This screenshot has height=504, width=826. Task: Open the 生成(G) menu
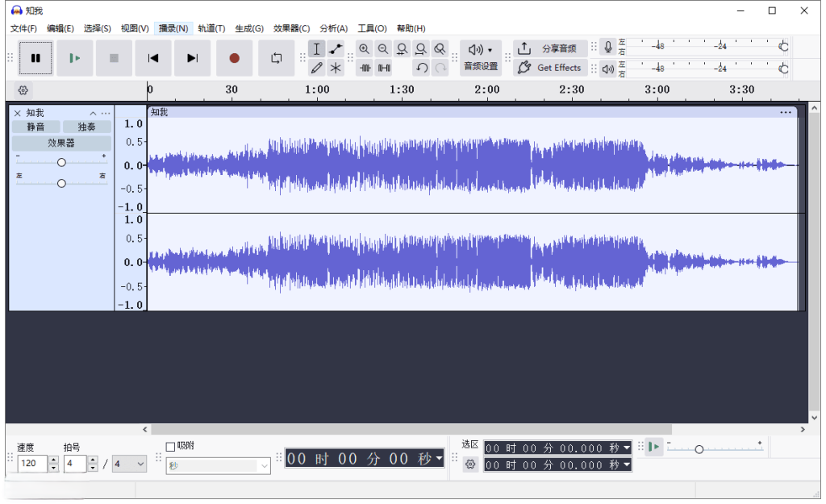249,28
